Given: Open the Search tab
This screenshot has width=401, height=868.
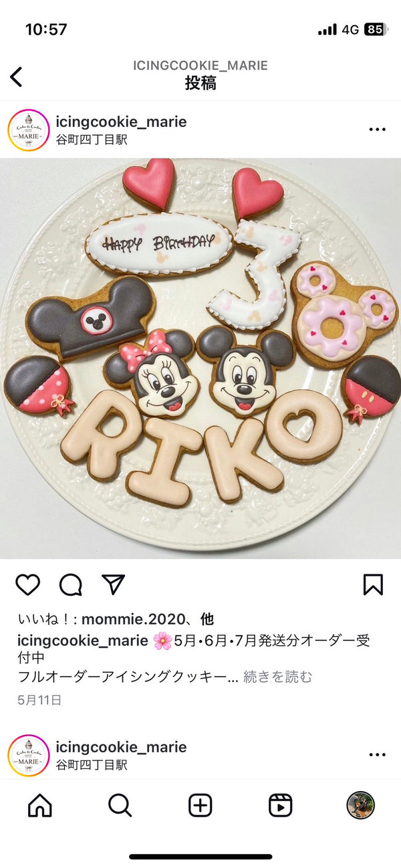Looking at the screenshot, I should (120, 805).
